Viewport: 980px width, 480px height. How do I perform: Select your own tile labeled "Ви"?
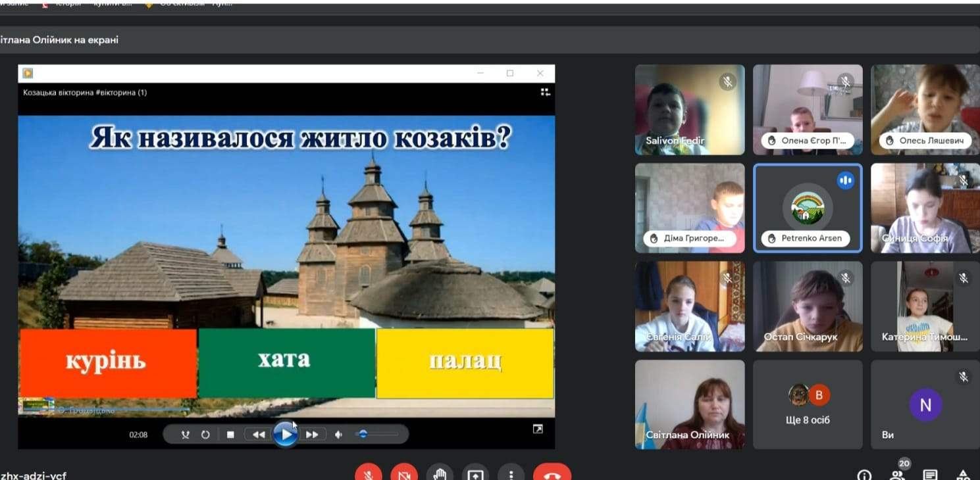point(925,404)
